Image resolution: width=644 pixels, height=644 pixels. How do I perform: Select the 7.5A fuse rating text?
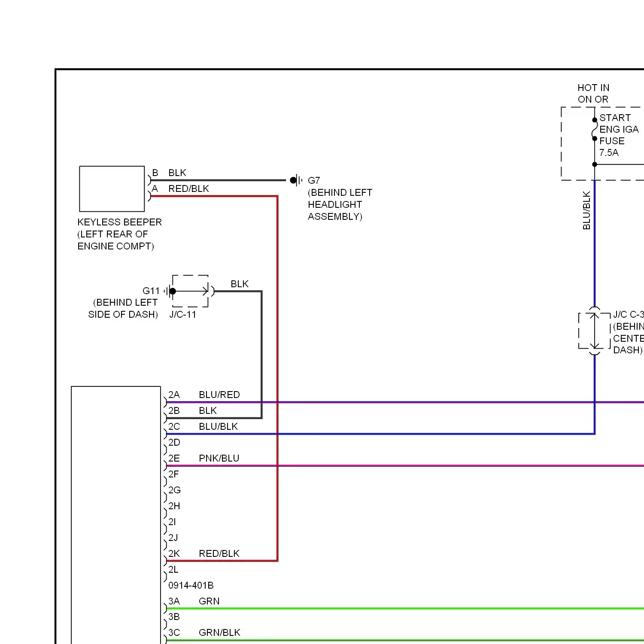pyautogui.click(x=609, y=152)
